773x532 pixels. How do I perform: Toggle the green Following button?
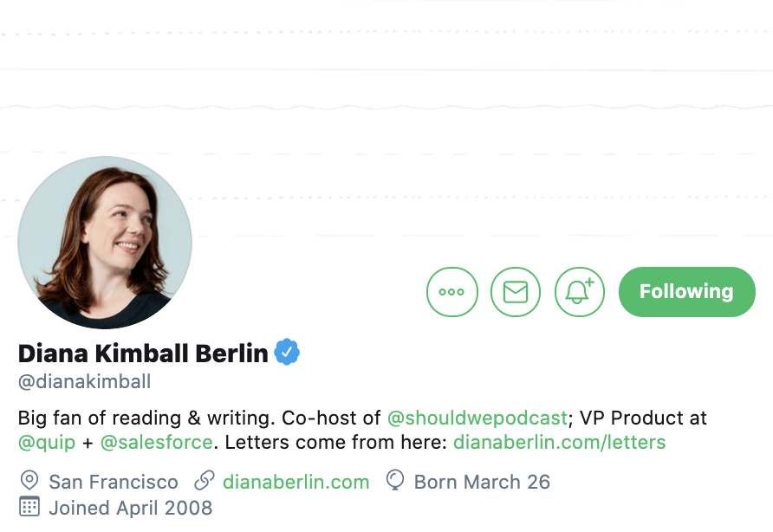click(686, 292)
